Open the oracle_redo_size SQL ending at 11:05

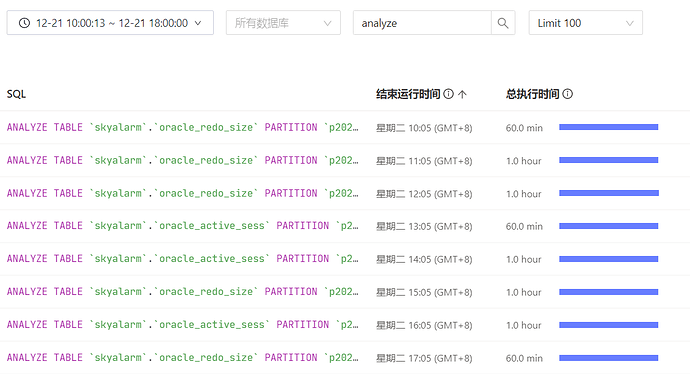(x=183, y=161)
